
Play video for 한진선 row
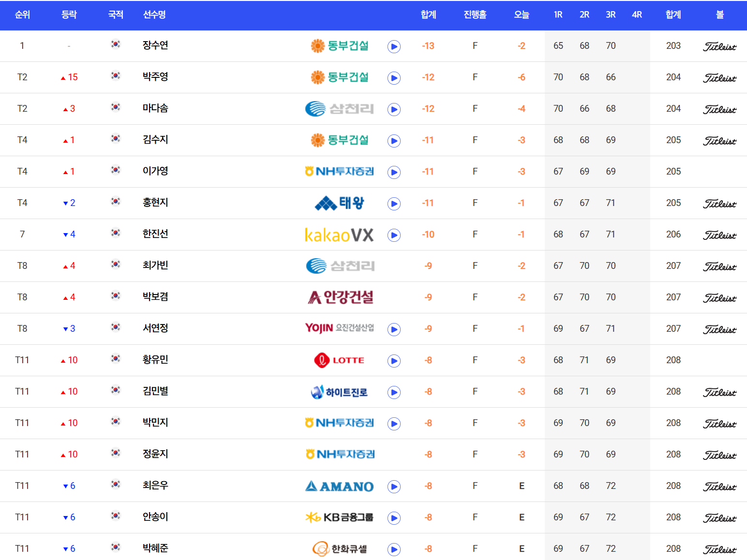point(394,235)
